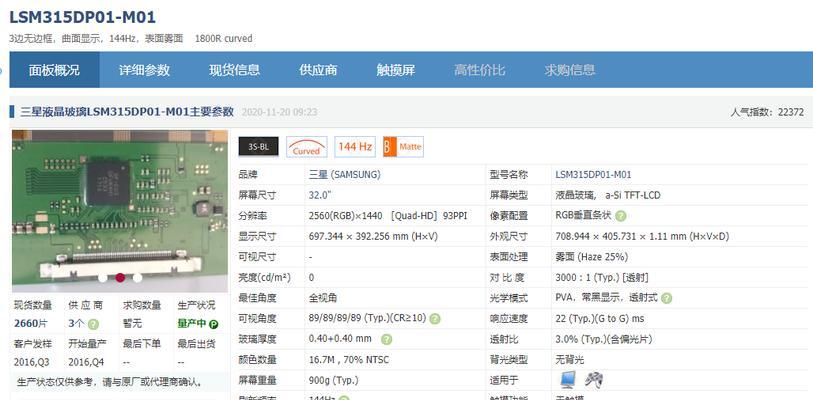813x400 pixels.
Task: Click the 三星液晶玻璃 main parameters section title
Action: coord(127,112)
